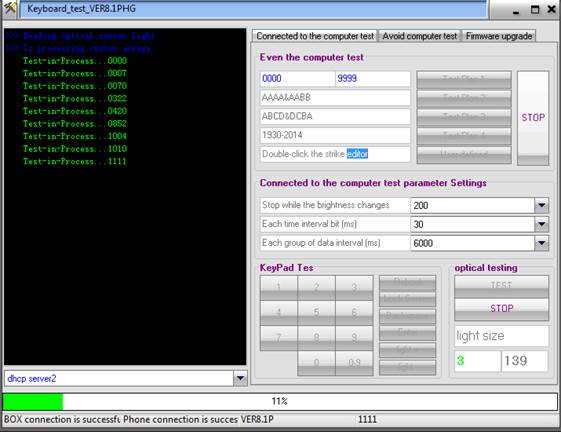Click the log line Test-in-Process...0000

(75, 61)
